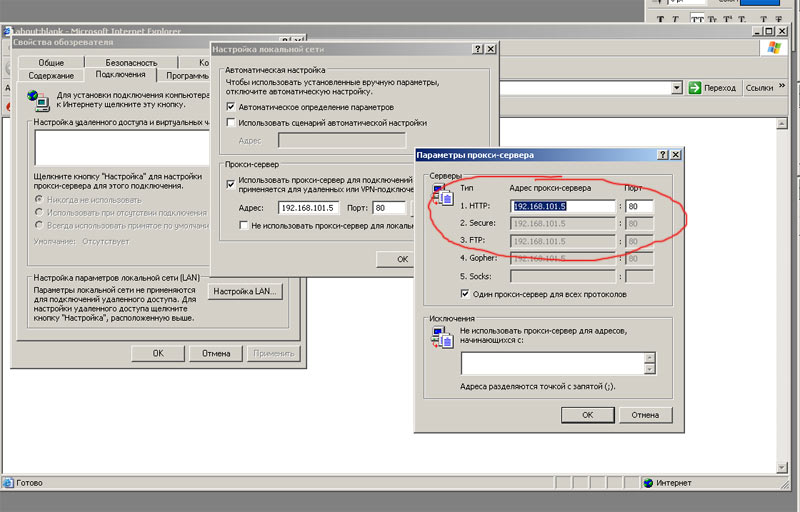The width and height of the screenshot is (800, 512).
Task: Click the Интернет zone globe in status bar
Action: tap(648, 483)
